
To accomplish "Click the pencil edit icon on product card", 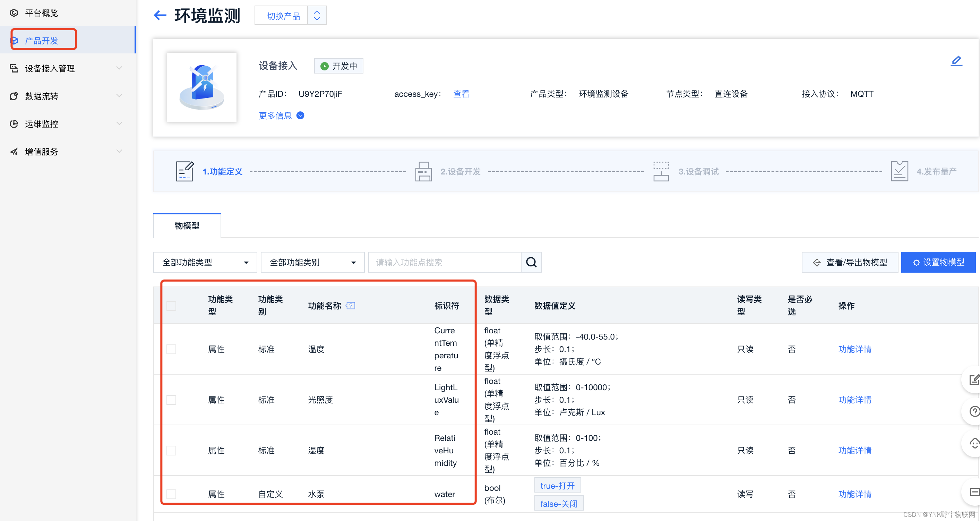I will click(x=956, y=61).
